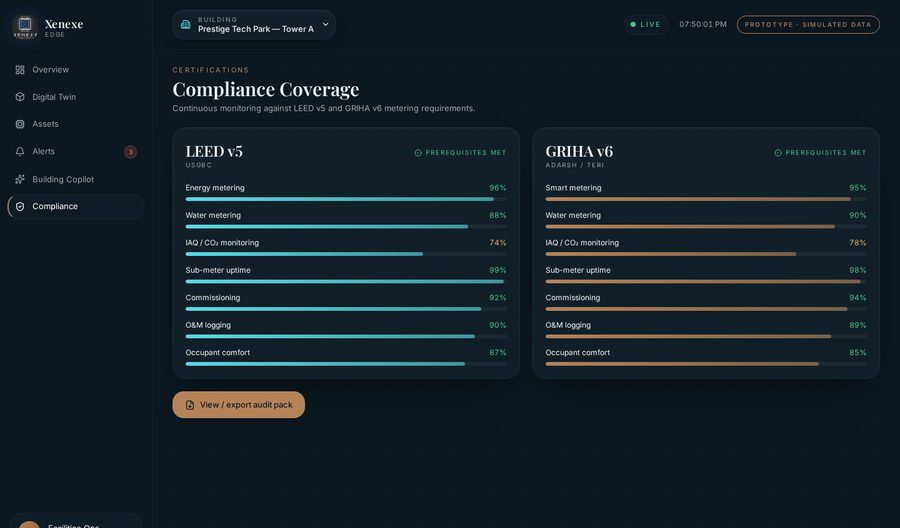This screenshot has width=900, height=528.
Task: Click GRIHA Smart metering 95% value
Action: (858, 188)
